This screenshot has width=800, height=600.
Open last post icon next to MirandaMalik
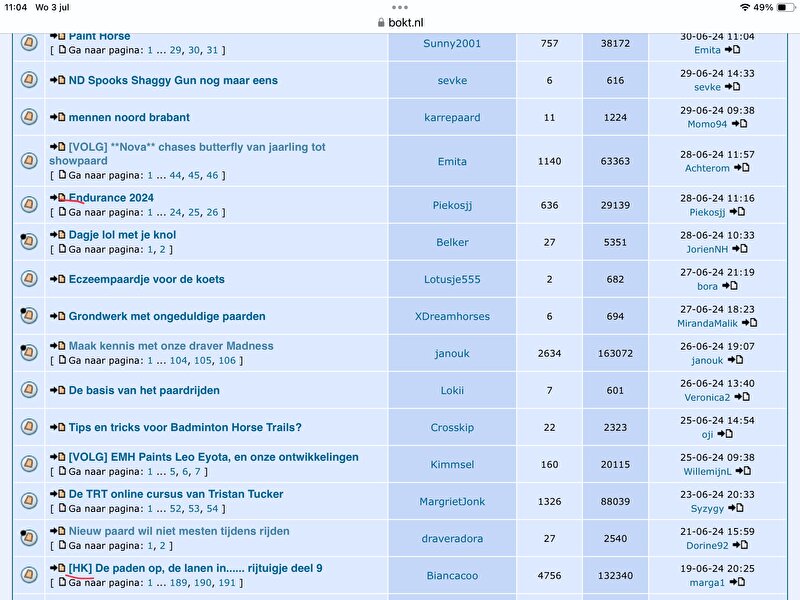[749, 322]
